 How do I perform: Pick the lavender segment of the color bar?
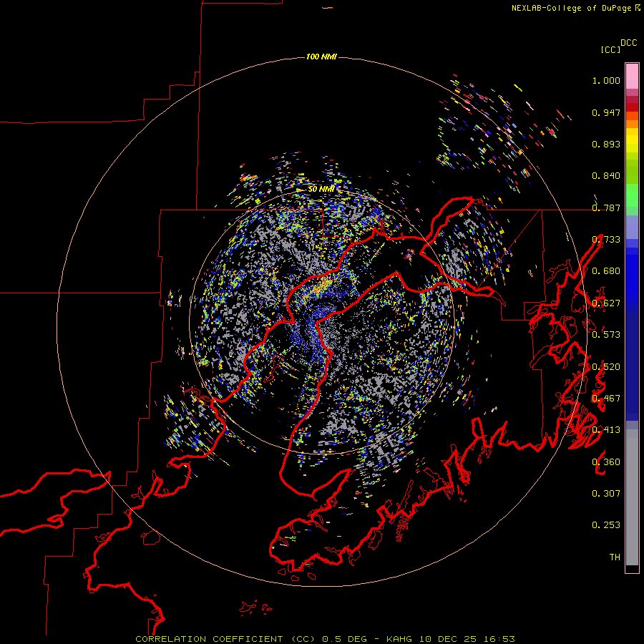click(632, 227)
